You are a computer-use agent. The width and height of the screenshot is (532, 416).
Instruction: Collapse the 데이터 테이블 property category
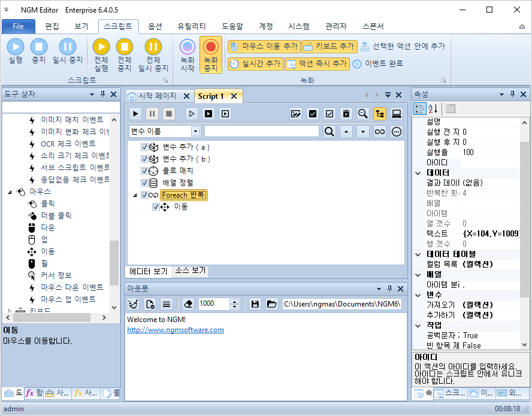point(418,254)
